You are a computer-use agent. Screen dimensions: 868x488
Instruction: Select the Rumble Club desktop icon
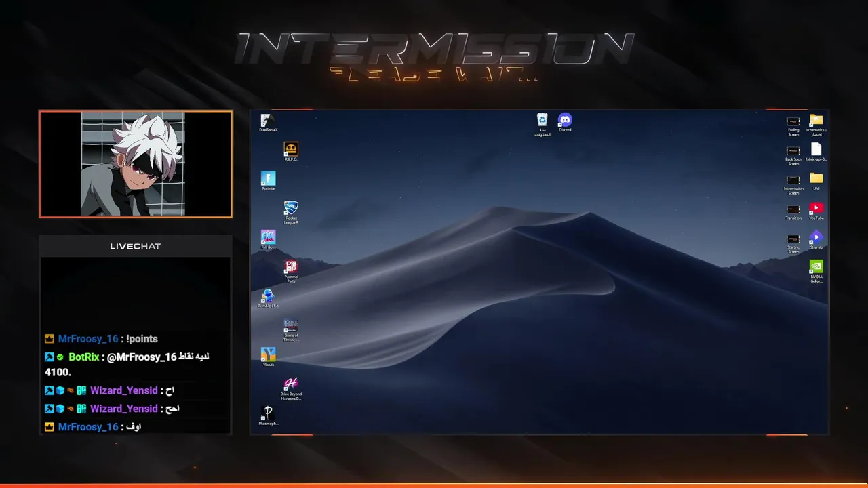point(268,299)
